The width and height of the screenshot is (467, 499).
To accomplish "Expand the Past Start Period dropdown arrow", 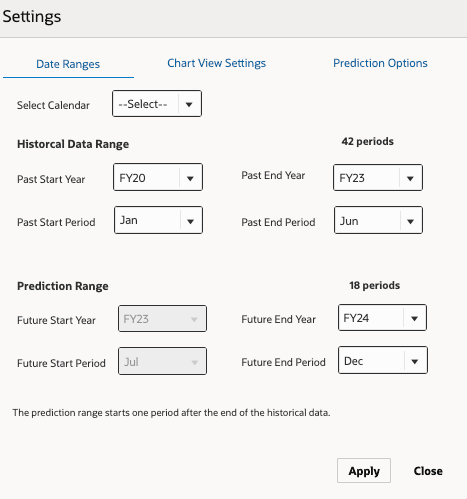I will point(190,221).
